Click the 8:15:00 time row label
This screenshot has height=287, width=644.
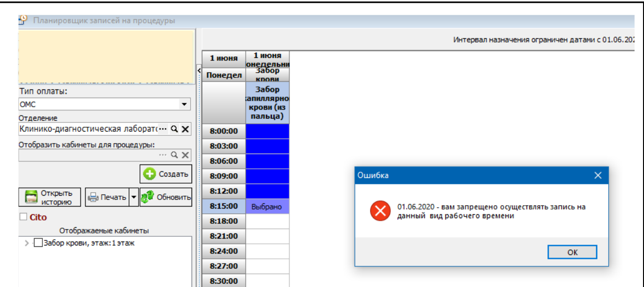click(x=224, y=206)
